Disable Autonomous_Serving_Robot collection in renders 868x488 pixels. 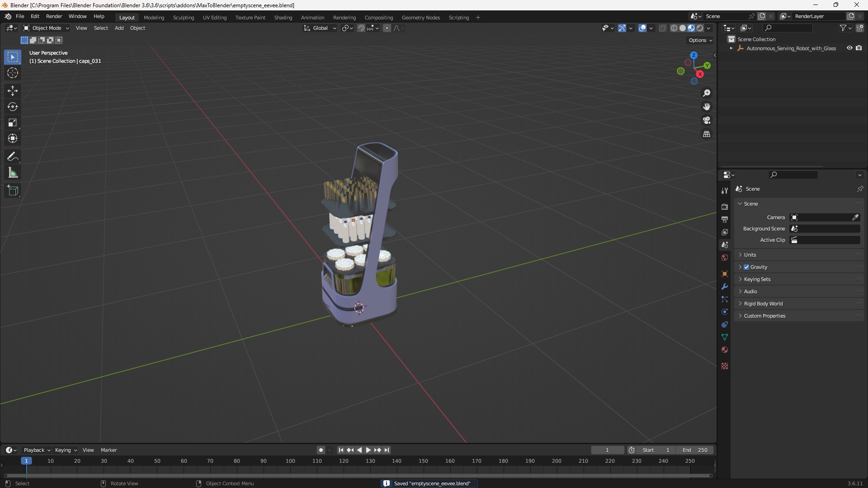click(x=859, y=48)
